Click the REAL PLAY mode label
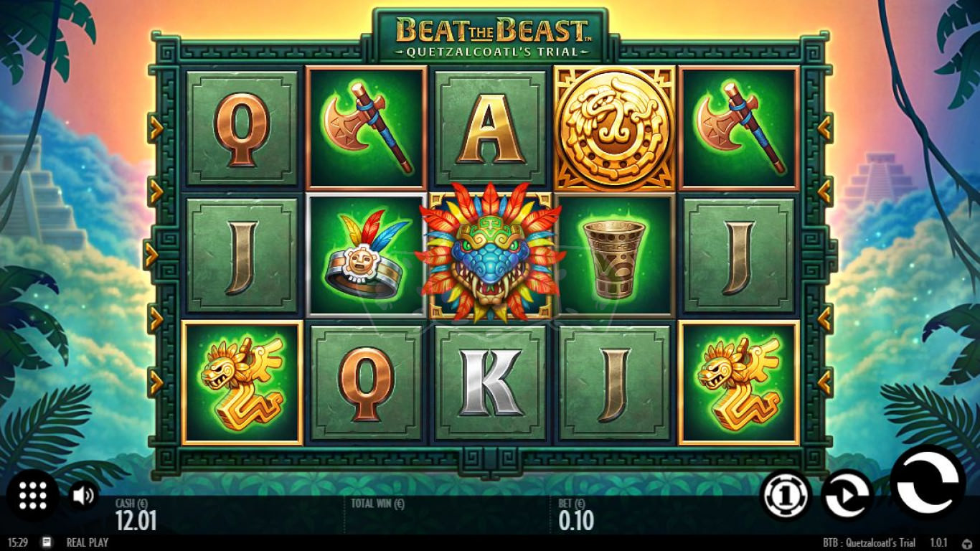 coord(88,542)
